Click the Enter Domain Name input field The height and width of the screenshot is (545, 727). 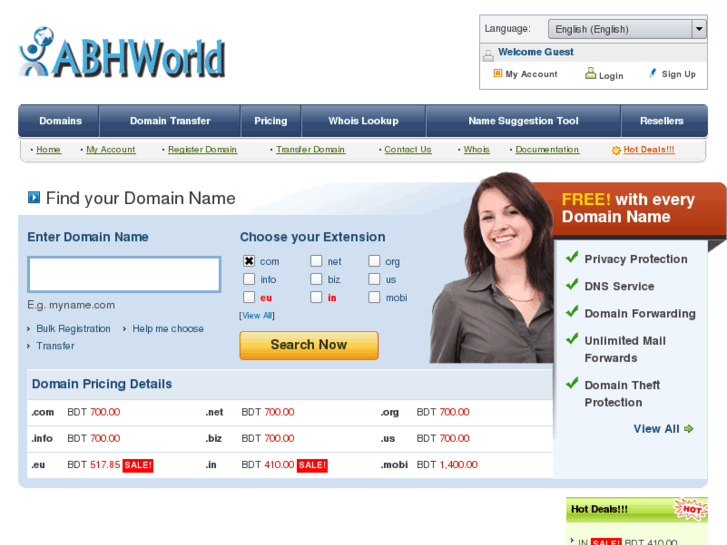(x=124, y=274)
